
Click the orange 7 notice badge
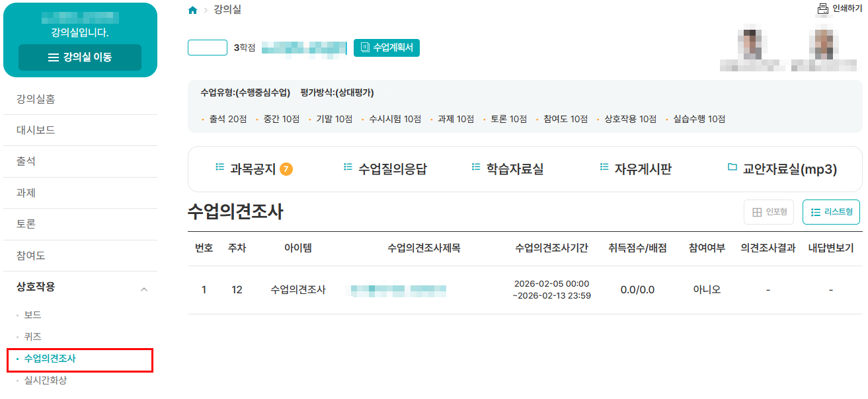coord(286,169)
